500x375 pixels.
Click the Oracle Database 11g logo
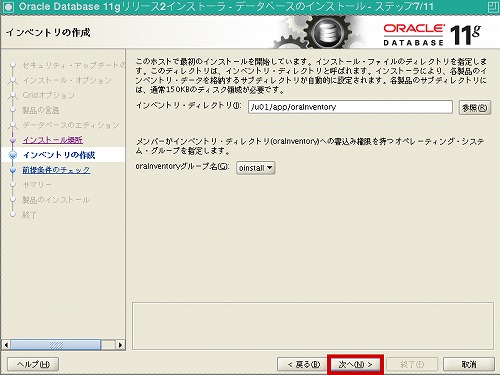[432, 35]
